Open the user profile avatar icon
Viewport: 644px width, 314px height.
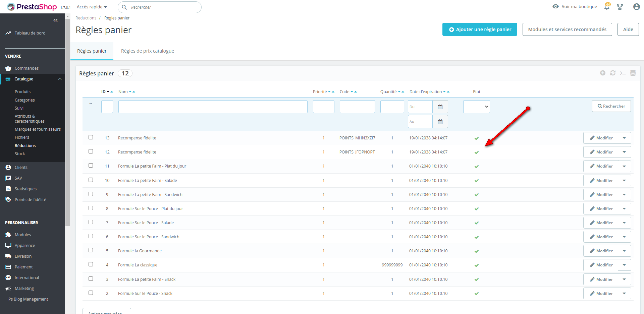click(x=636, y=7)
